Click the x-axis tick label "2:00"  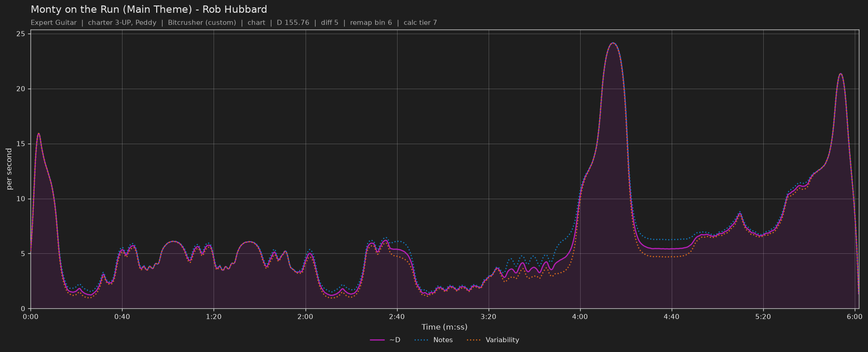pos(305,317)
